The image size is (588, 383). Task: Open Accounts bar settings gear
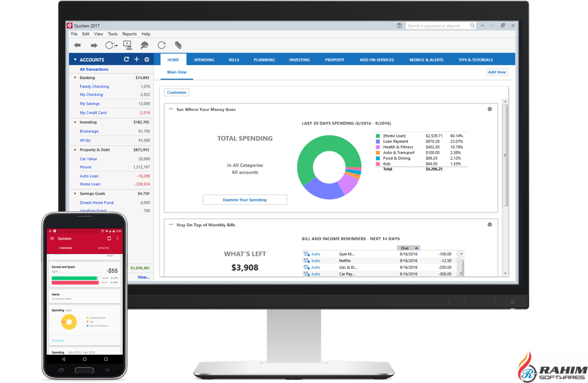pos(146,59)
